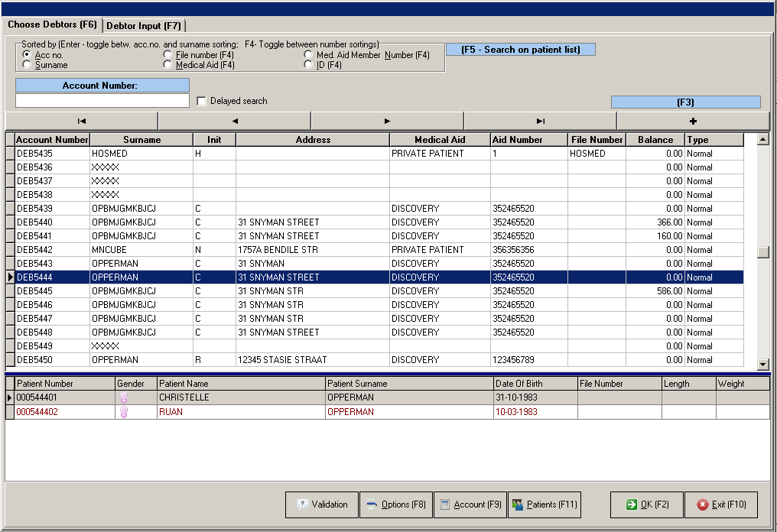Viewport: 777px width, 532px height.
Task: Click the previous-record arrow icon
Action: tap(233, 120)
